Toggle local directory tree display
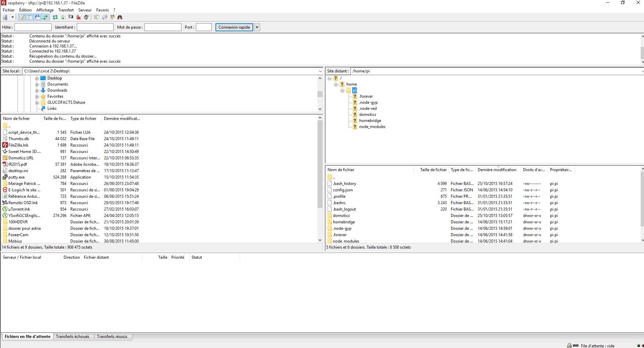The width and height of the screenshot is (644, 348). [30, 17]
